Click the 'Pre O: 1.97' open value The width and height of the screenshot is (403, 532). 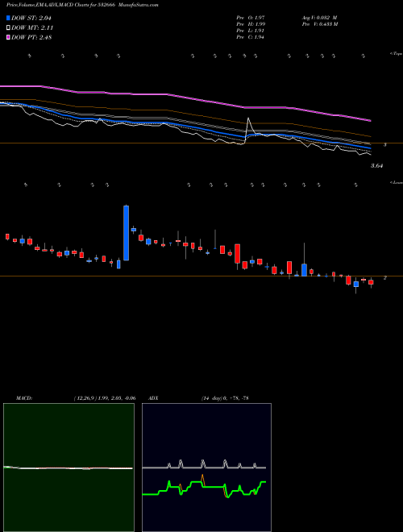point(251,17)
